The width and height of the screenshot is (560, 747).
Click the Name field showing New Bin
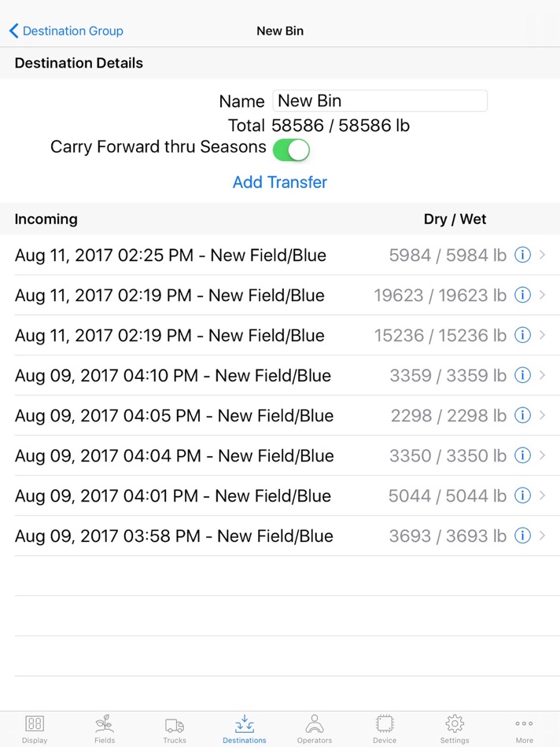coord(380,100)
